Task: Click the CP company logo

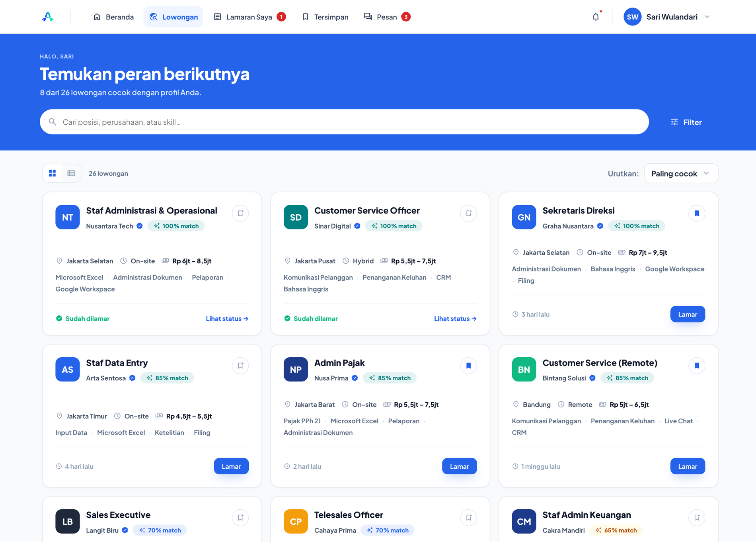Action: pyautogui.click(x=296, y=522)
